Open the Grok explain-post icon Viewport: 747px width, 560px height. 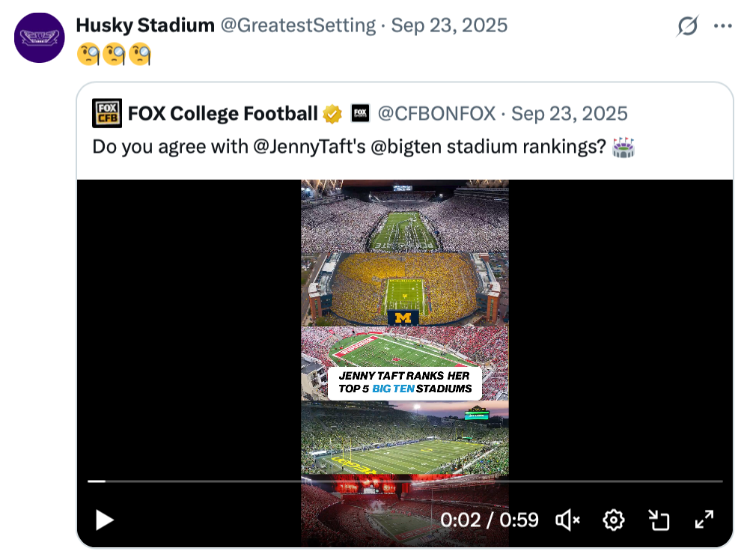[x=687, y=26]
